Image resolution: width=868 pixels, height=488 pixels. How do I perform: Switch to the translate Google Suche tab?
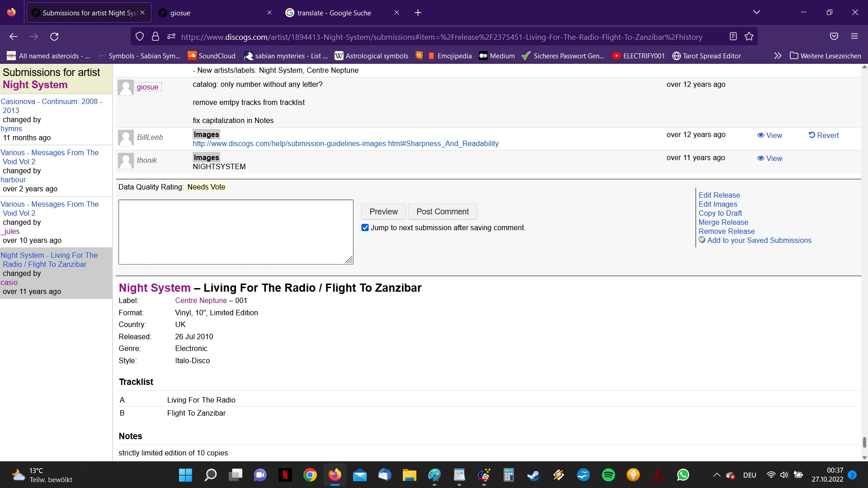point(335,13)
